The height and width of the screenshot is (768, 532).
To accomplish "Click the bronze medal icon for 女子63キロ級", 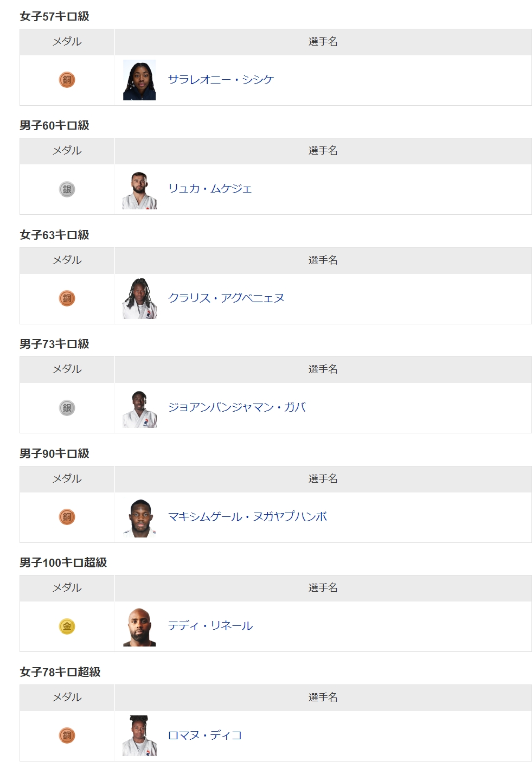I will coord(67,298).
